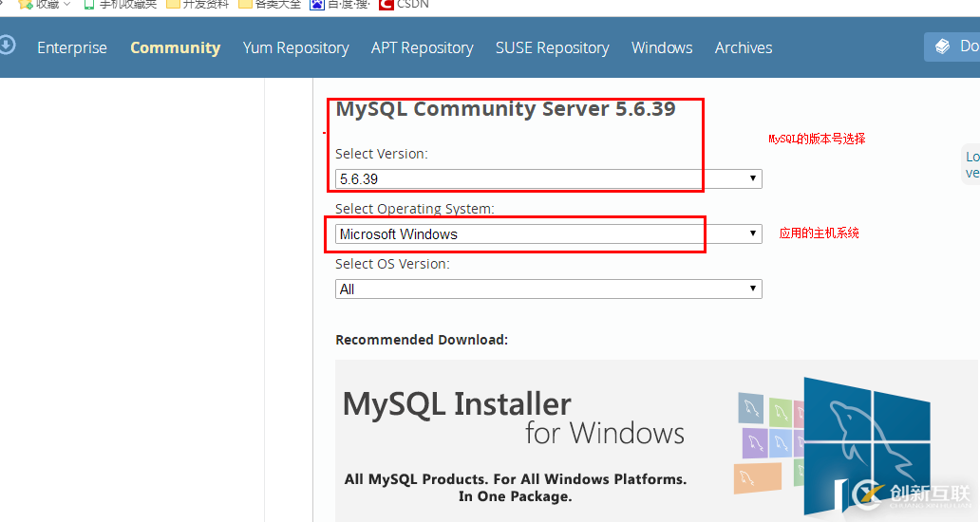Expand the Select OS Version dropdown showing All

tap(548, 289)
